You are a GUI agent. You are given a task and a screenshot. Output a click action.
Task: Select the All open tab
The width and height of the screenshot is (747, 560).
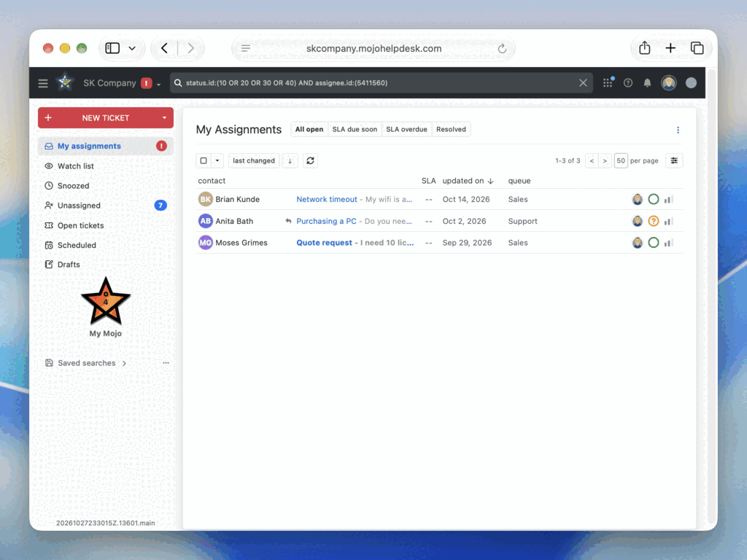coord(309,130)
